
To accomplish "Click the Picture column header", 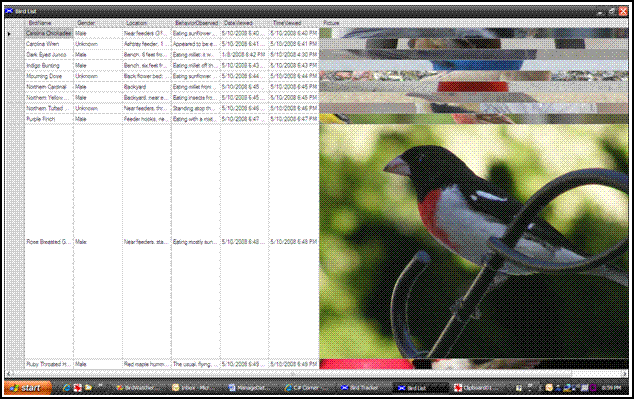I will [x=473, y=23].
